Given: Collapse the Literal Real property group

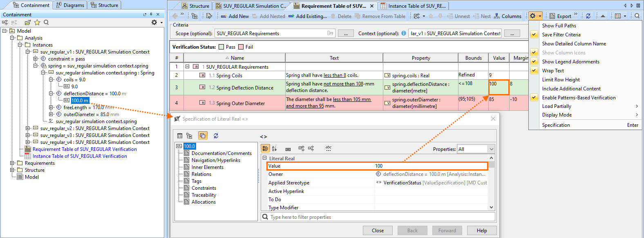Looking at the screenshot, I should coord(264,158).
